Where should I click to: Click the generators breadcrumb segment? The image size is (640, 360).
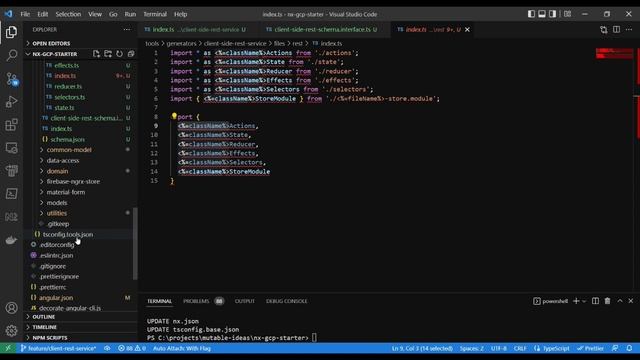[x=181, y=43]
